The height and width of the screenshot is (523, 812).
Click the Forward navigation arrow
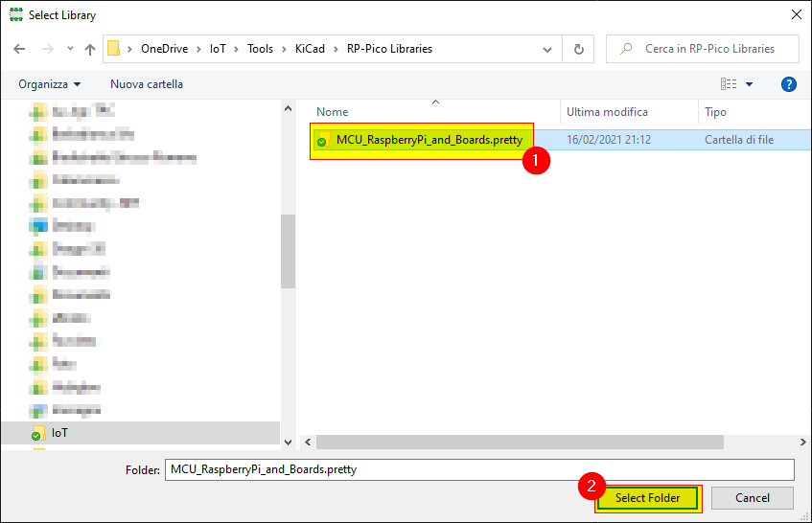45,49
